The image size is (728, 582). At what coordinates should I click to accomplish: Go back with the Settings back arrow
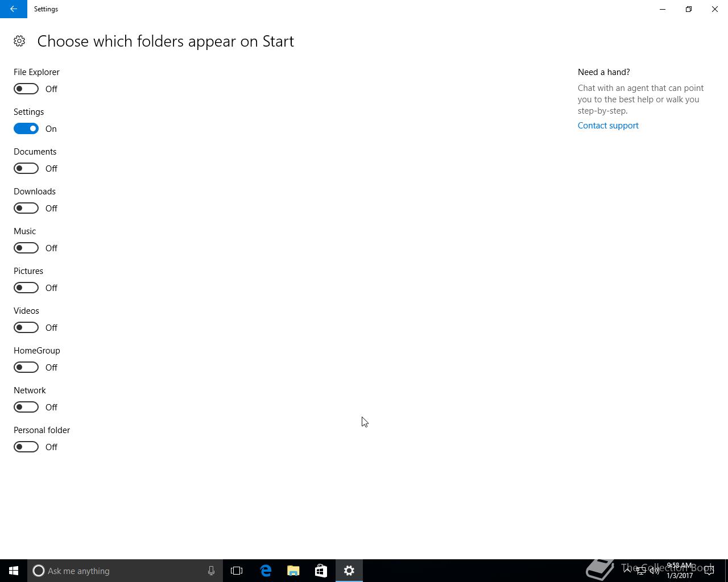coord(14,9)
